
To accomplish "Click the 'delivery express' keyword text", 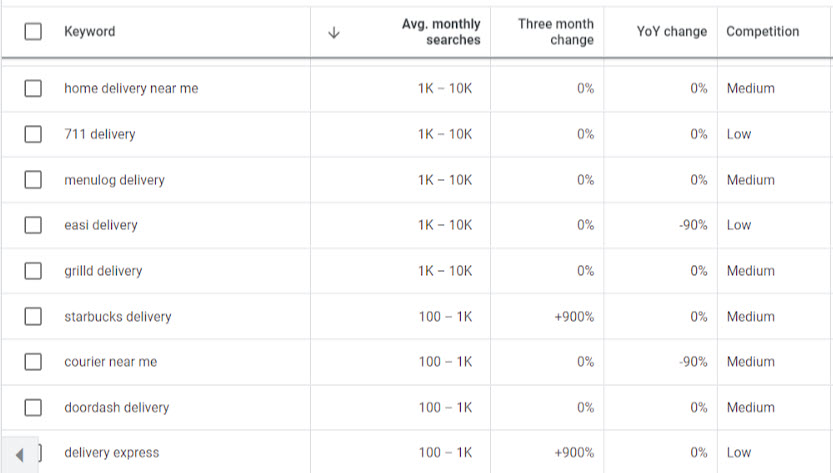I will 111,453.
